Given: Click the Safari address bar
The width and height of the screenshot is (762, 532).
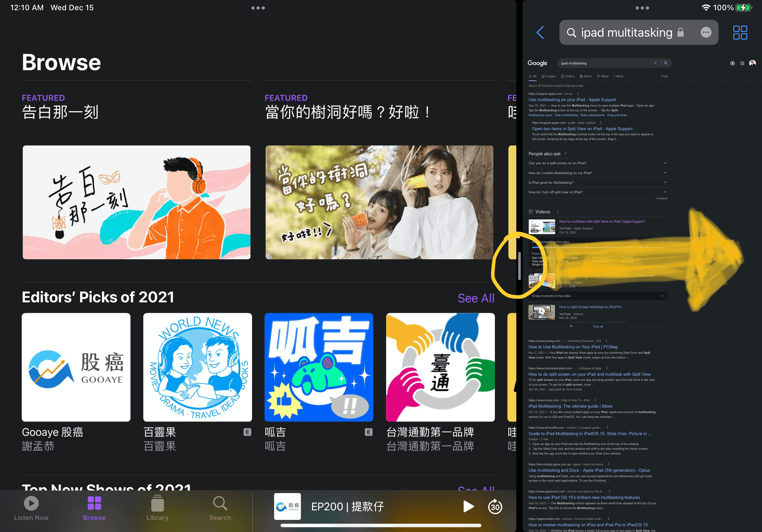Looking at the screenshot, I should (x=639, y=33).
